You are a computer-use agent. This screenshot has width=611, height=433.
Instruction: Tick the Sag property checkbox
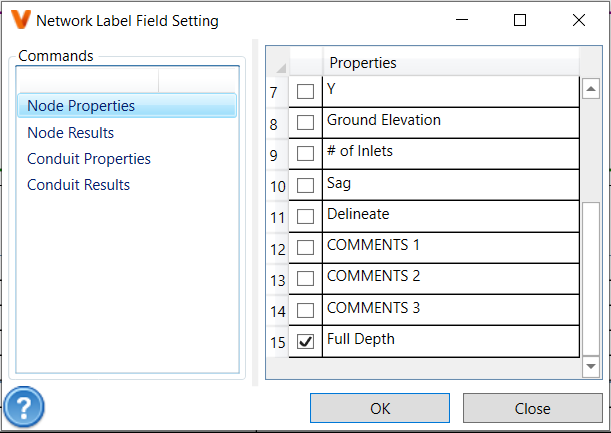[306, 185]
